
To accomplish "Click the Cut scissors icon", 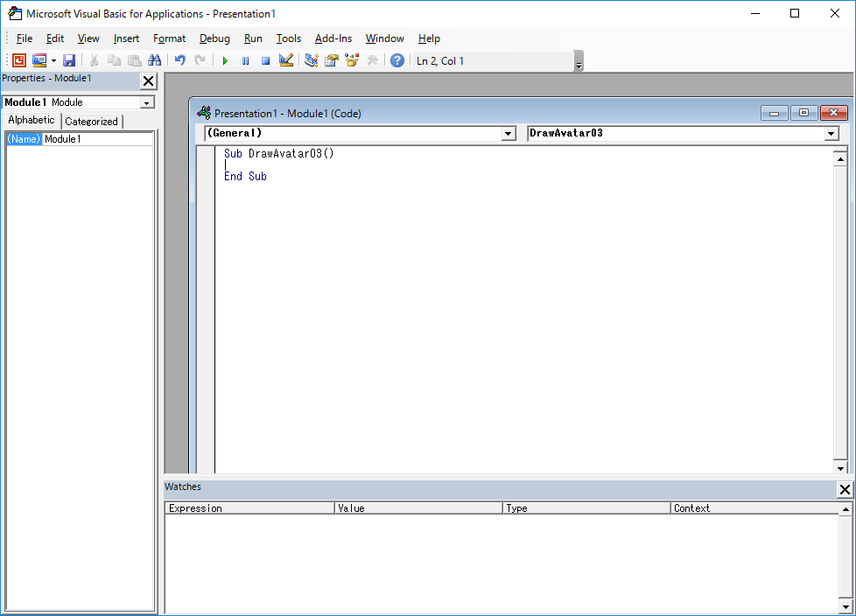I will coord(94,60).
